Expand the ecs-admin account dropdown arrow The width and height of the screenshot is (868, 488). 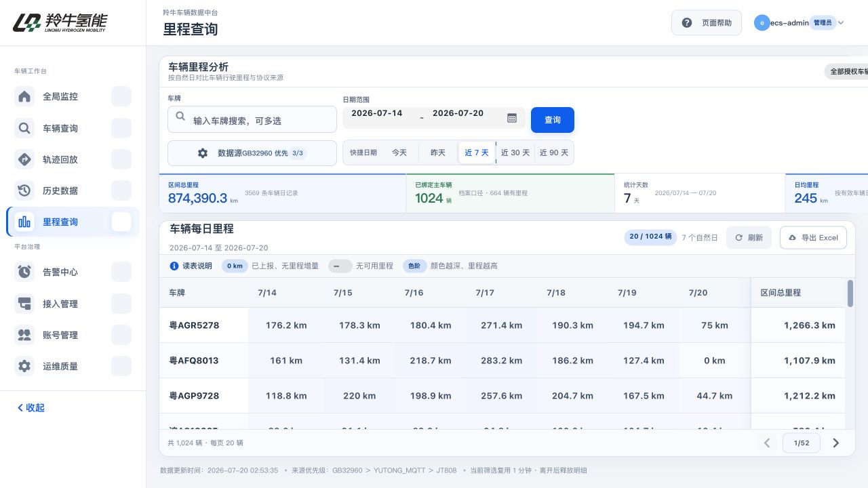pos(841,22)
